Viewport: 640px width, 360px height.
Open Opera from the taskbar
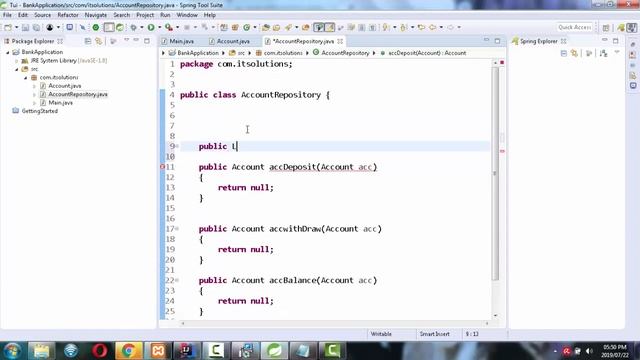pos(100,350)
